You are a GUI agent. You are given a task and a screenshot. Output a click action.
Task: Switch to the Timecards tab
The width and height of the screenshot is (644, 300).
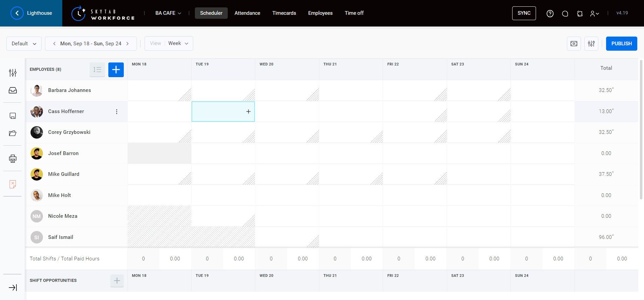pos(284,13)
